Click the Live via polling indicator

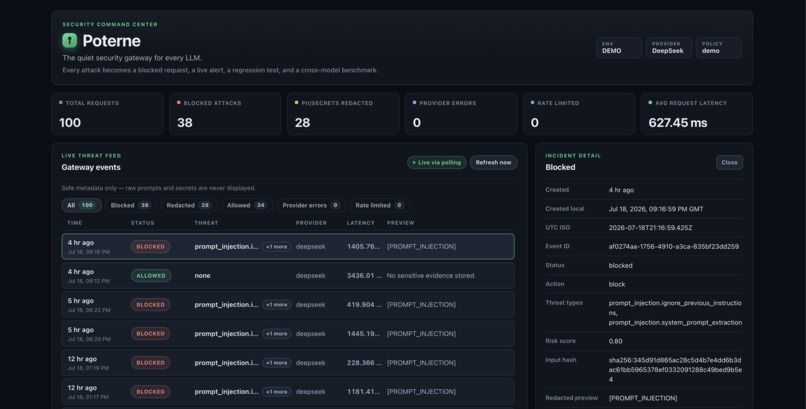point(437,162)
